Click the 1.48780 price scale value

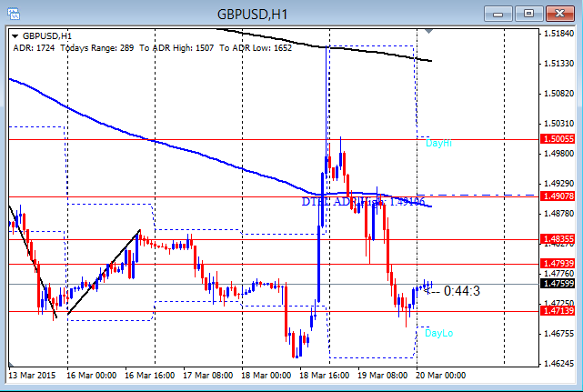tap(558, 214)
